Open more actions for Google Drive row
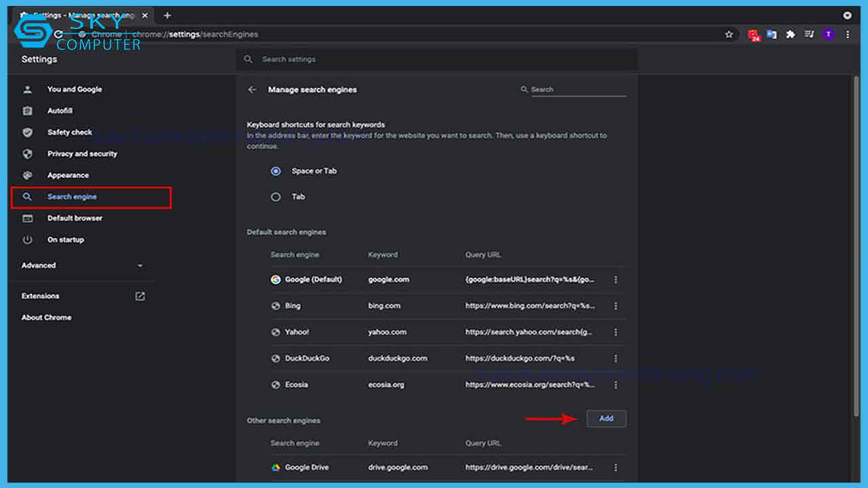The width and height of the screenshot is (868, 488). click(x=616, y=468)
